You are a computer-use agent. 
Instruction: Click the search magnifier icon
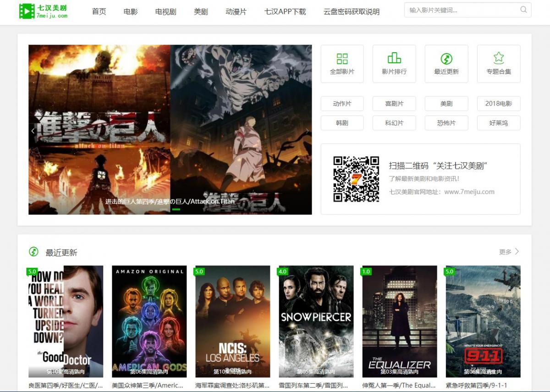(x=523, y=10)
